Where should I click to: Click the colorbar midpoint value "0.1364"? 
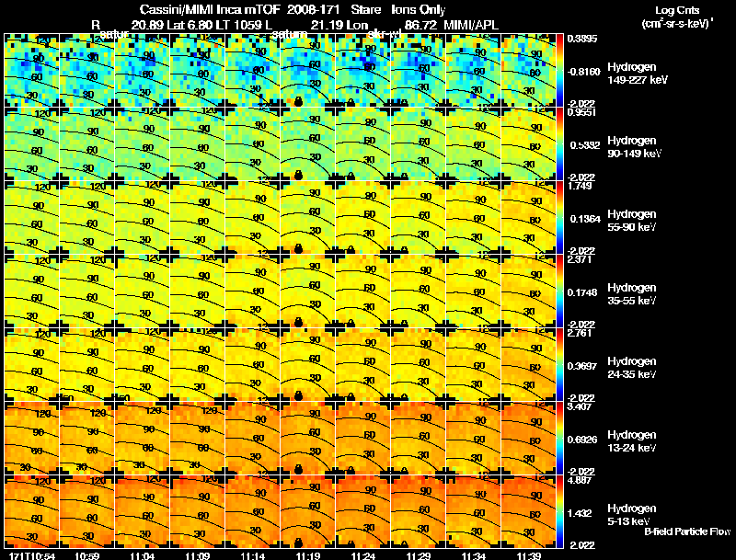(x=585, y=219)
